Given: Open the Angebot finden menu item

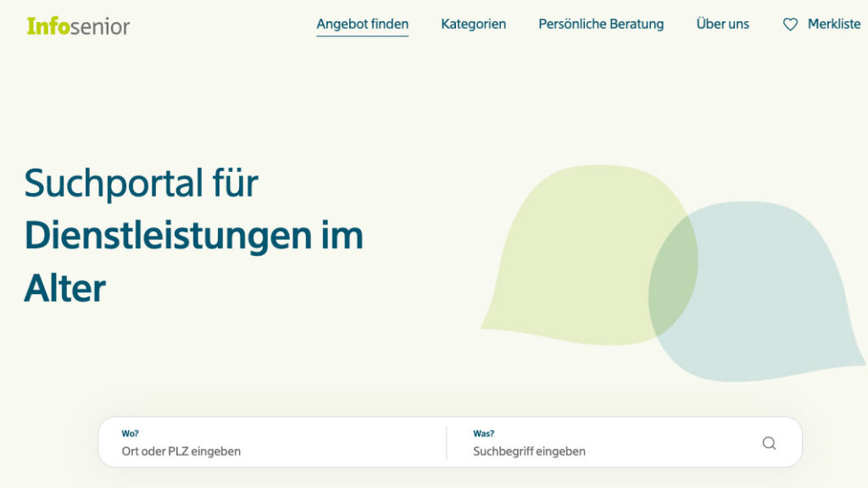Looking at the screenshot, I should click(x=363, y=25).
